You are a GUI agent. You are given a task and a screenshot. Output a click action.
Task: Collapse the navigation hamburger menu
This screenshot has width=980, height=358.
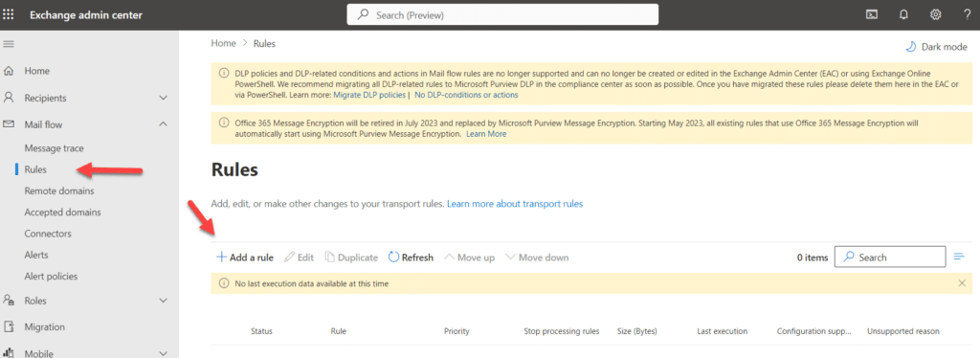point(9,44)
